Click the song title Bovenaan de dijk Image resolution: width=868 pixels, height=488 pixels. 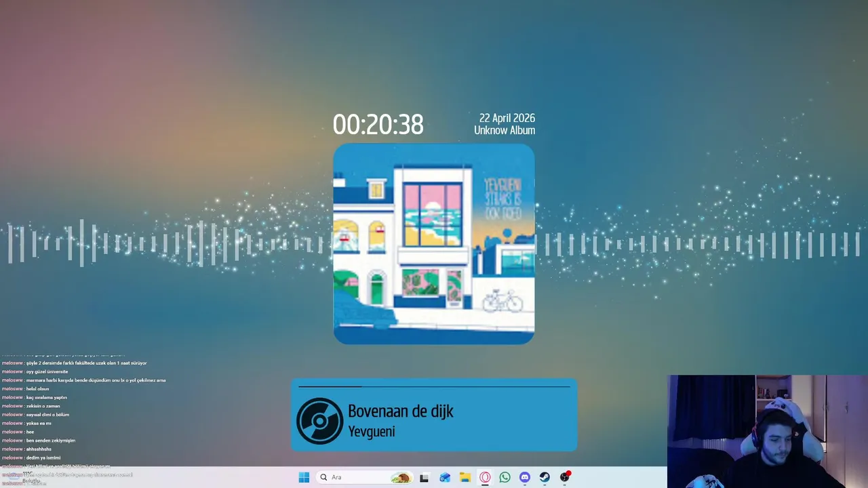point(401,411)
